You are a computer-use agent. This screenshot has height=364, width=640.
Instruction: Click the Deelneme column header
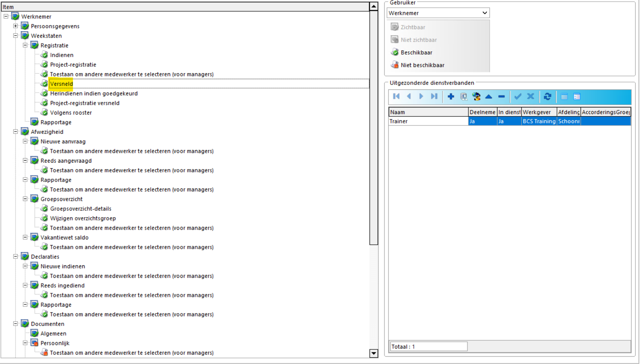tap(483, 112)
